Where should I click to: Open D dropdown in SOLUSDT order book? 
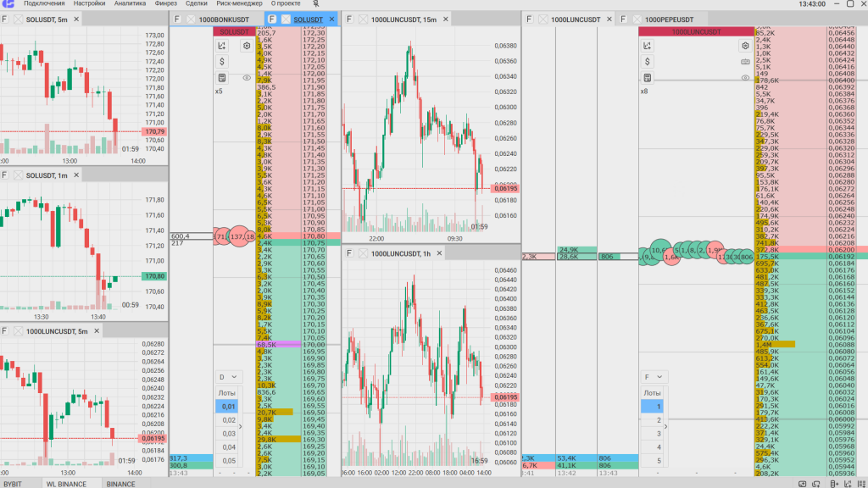(227, 377)
